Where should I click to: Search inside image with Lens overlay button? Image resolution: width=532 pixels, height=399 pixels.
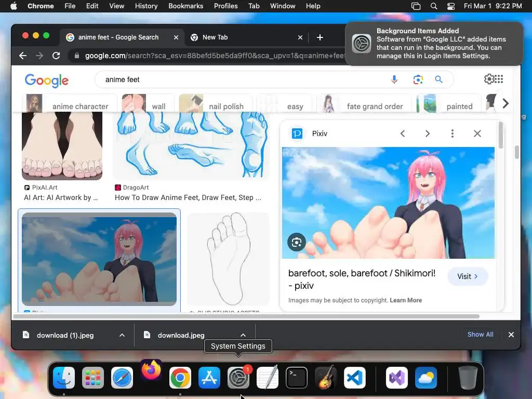click(297, 242)
